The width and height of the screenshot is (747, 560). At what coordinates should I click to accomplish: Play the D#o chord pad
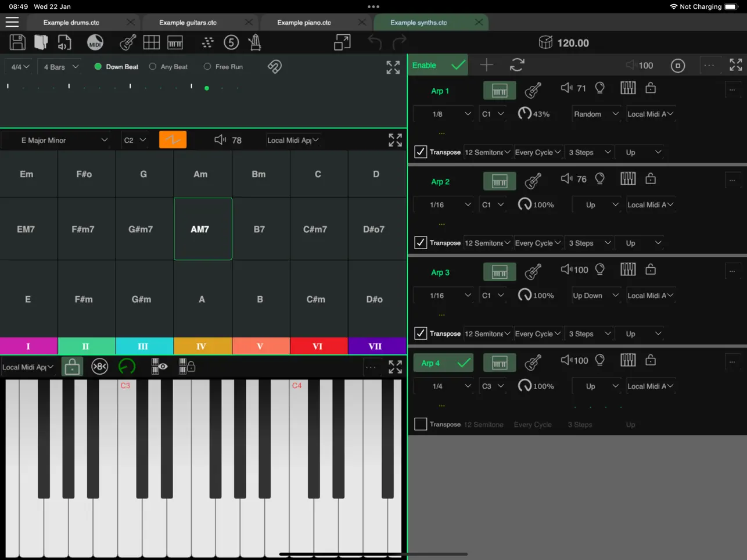(x=377, y=299)
